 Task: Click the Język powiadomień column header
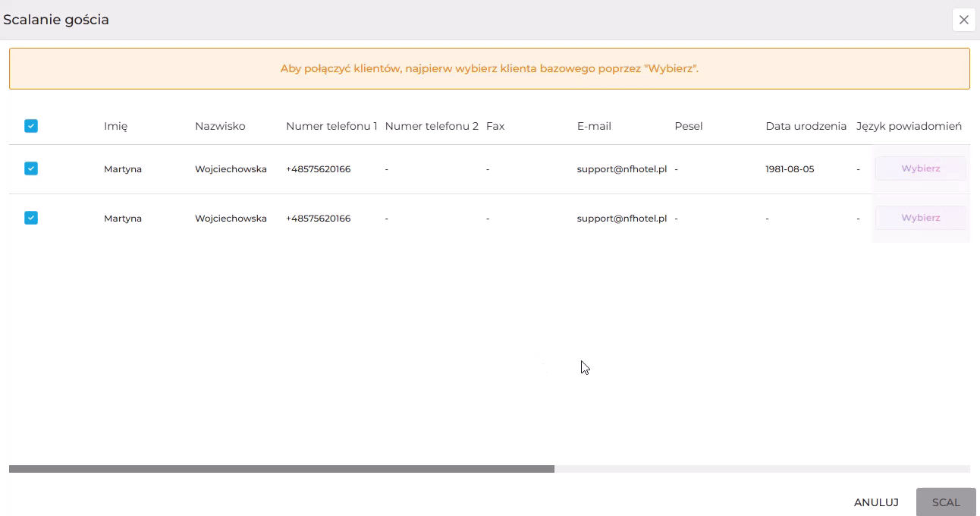[909, 127]
